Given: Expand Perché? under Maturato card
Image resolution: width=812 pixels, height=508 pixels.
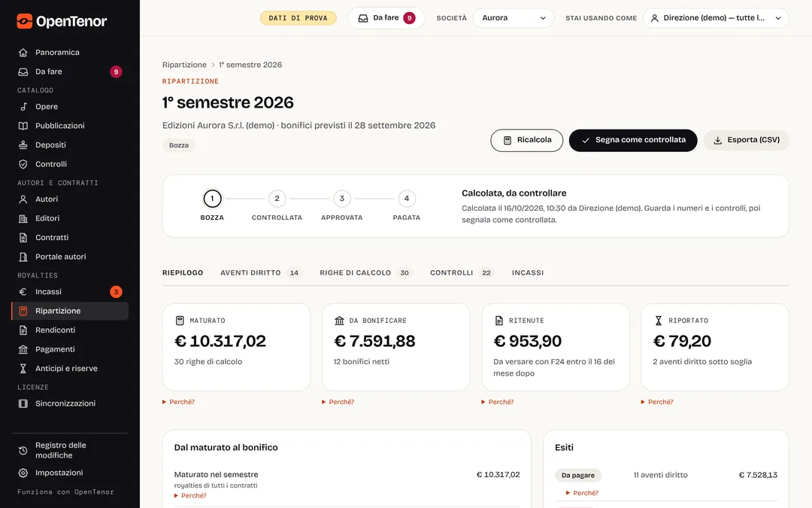Looking at the screenshot, I should click(x=179, y=402).
